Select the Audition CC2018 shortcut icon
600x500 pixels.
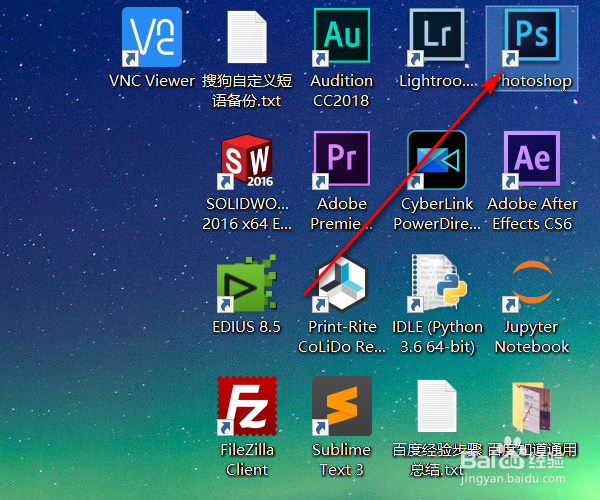[342, 37]
